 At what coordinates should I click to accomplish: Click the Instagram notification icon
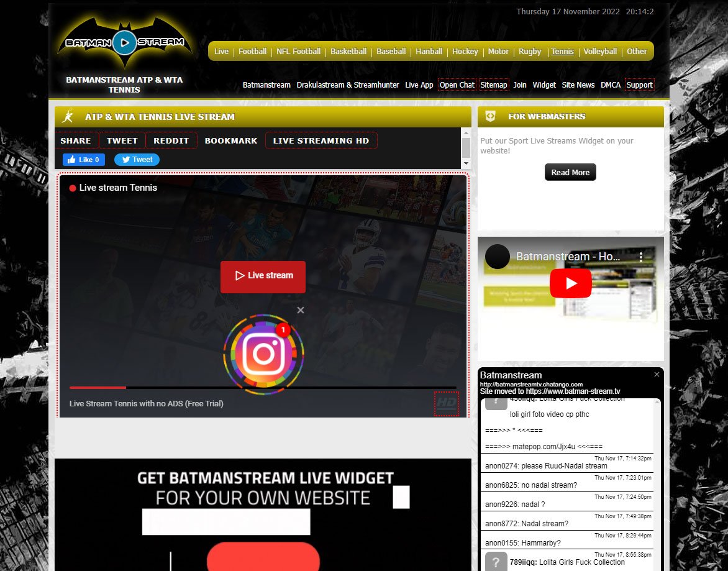264,354
